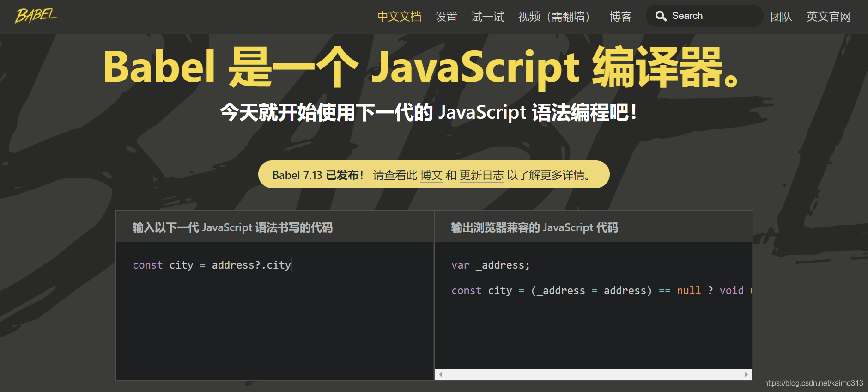The image size is (868, 392).
Task: Open the 中文文档 nav item
Action: (x=399, y=17)
